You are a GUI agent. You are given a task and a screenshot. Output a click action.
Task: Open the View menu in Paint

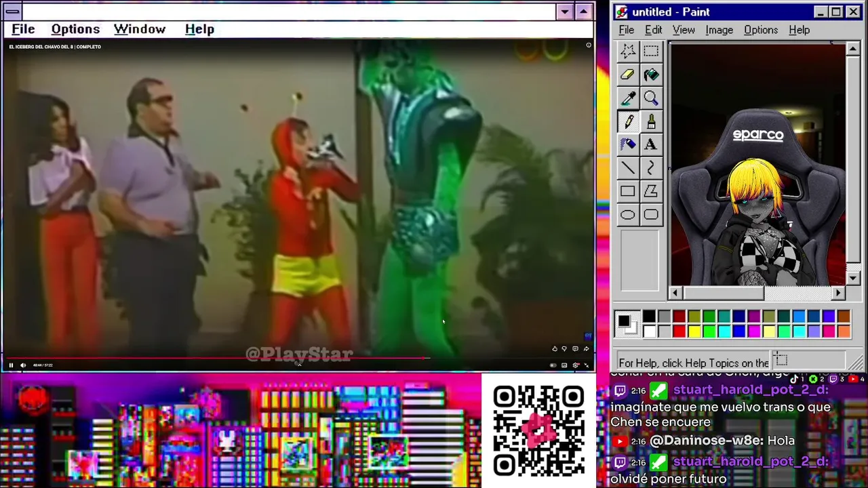click(x=684, y=30)
